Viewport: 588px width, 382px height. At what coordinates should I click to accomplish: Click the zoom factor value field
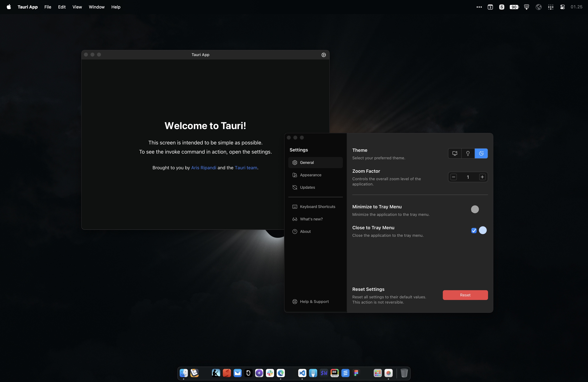pyautogui.click(x=468, y=177)
